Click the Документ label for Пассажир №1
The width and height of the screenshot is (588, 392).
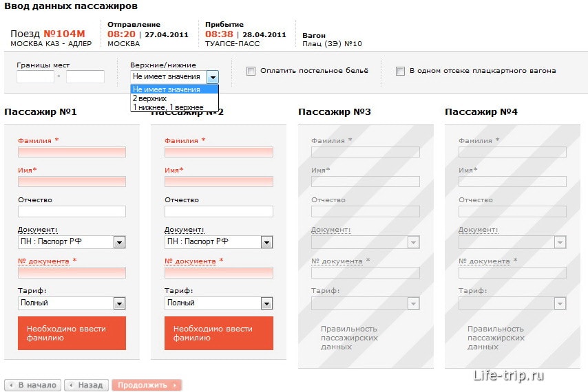(37, 230)
